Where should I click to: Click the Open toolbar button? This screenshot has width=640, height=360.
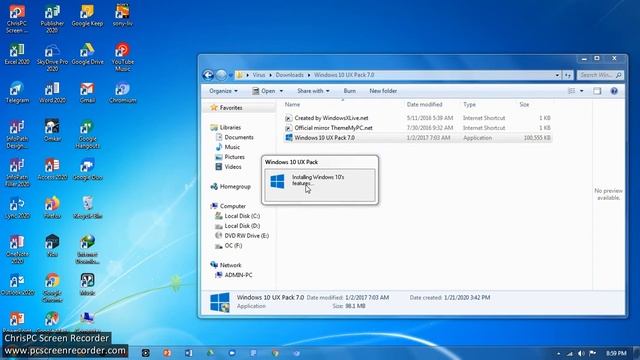coord(264,91)
